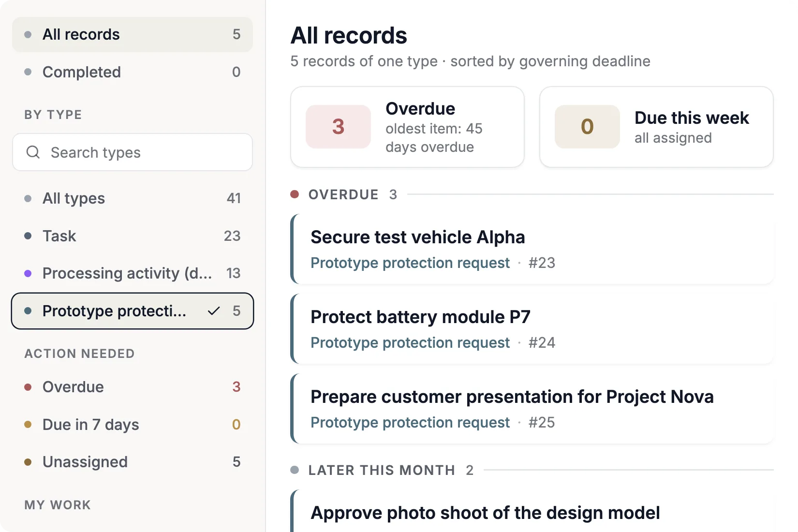
Task: Show Overdue items in Action Needed
Action: pyautogui.click(x=133, y=387)
